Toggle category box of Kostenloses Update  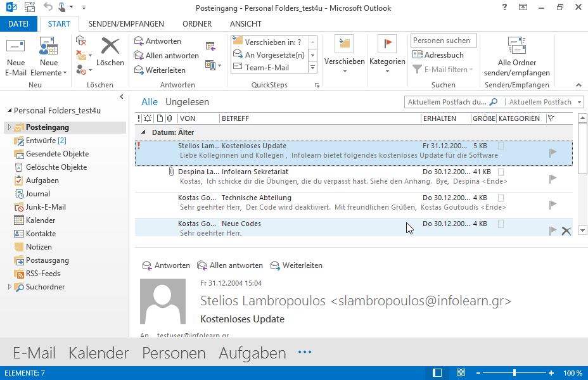[x=501, y=146]
